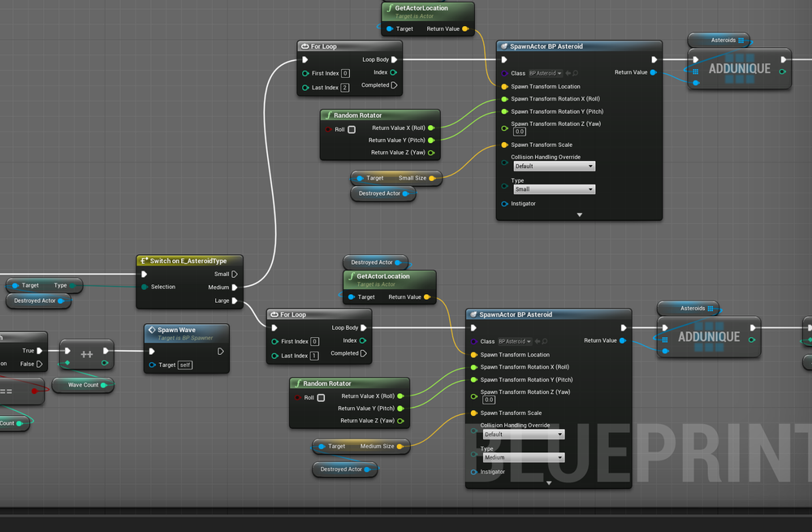Click the Last Index field containing 2
This screenshot has height=532, width=812.
(x=345, y=88)
